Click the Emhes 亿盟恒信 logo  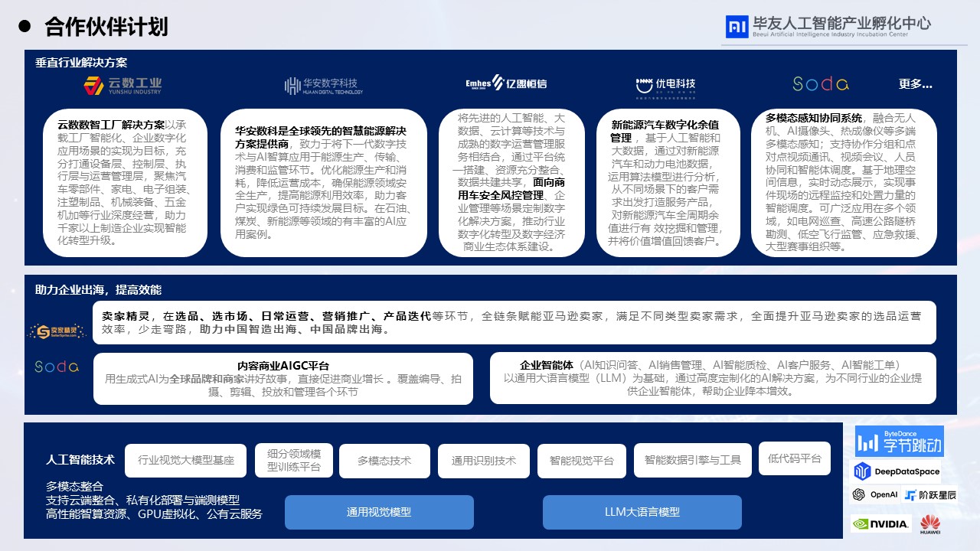pyautogui.click(x=506, y=83)
